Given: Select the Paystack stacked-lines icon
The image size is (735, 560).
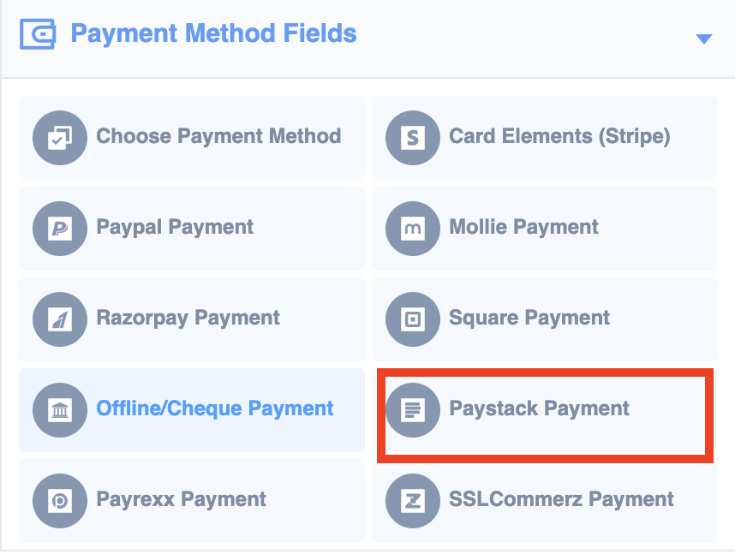Looking at the screenshot, I should [x=413, y=410].
